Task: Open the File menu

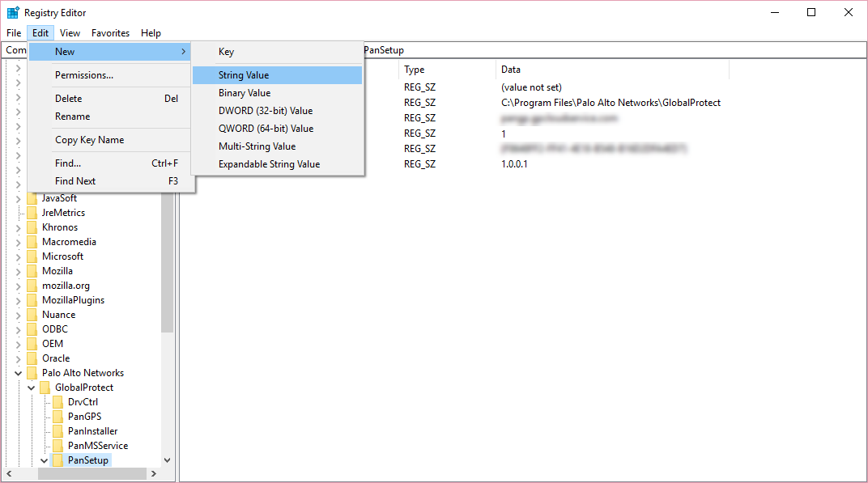Action: (14, 33)
